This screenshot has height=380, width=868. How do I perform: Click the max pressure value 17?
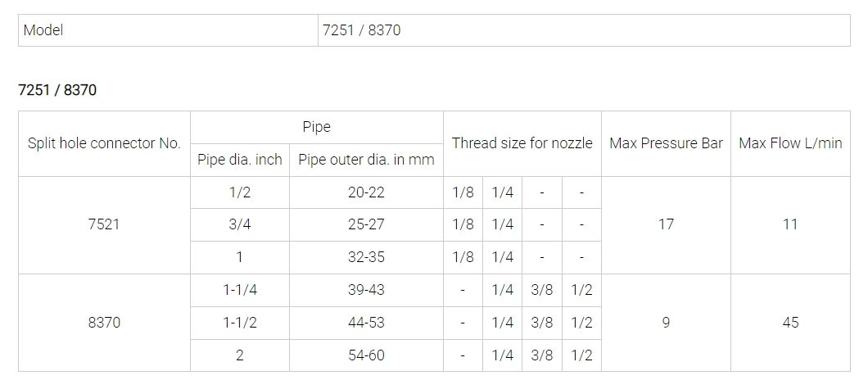(666, 224)
